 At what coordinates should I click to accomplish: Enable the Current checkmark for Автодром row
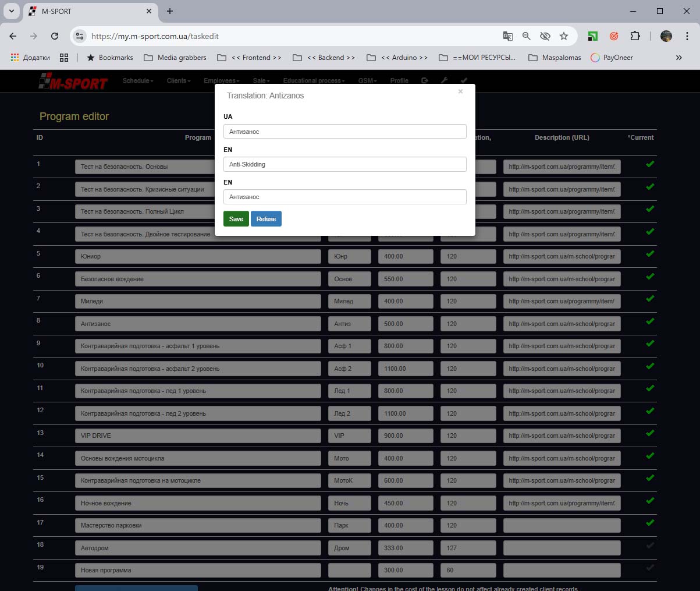pos(650,546)
